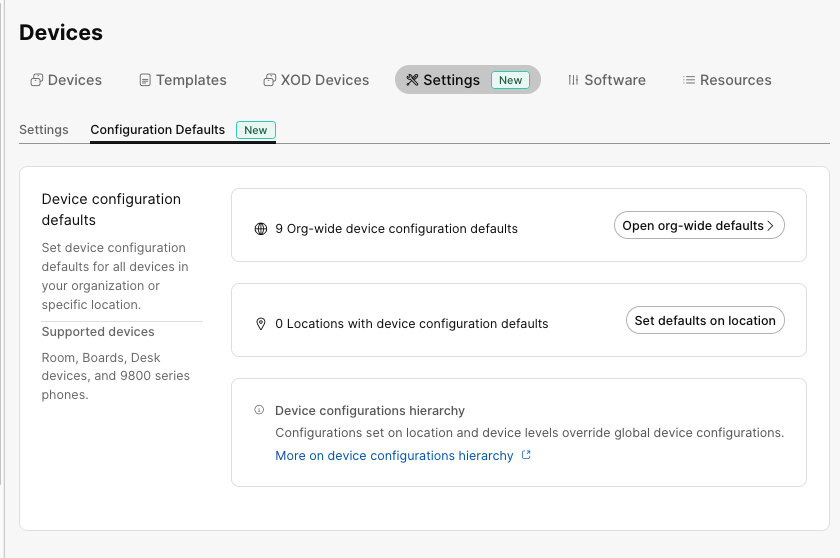Select the Configuration Defaults sub-tab
The image size is (840, 558).
pyautogui.click(x=157, y=130)
